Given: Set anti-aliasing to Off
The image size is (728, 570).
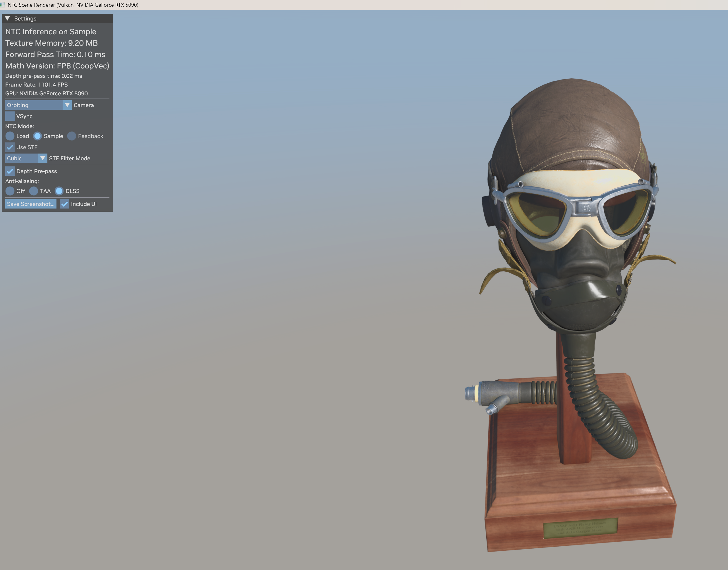Looking at the screenshot, I should [10, 191].
